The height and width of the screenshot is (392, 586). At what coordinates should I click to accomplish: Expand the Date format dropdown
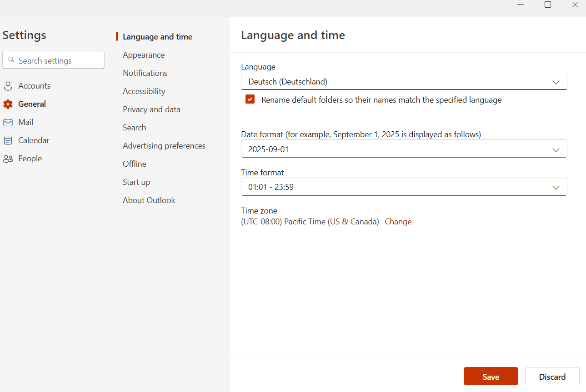tap(404, 149)
